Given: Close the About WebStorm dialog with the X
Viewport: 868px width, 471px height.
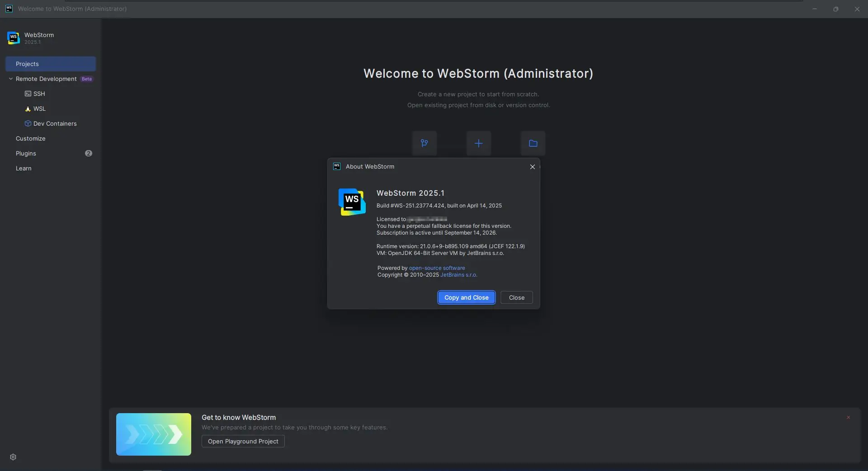Looking at the screenshot, I should tap(532, 167).
